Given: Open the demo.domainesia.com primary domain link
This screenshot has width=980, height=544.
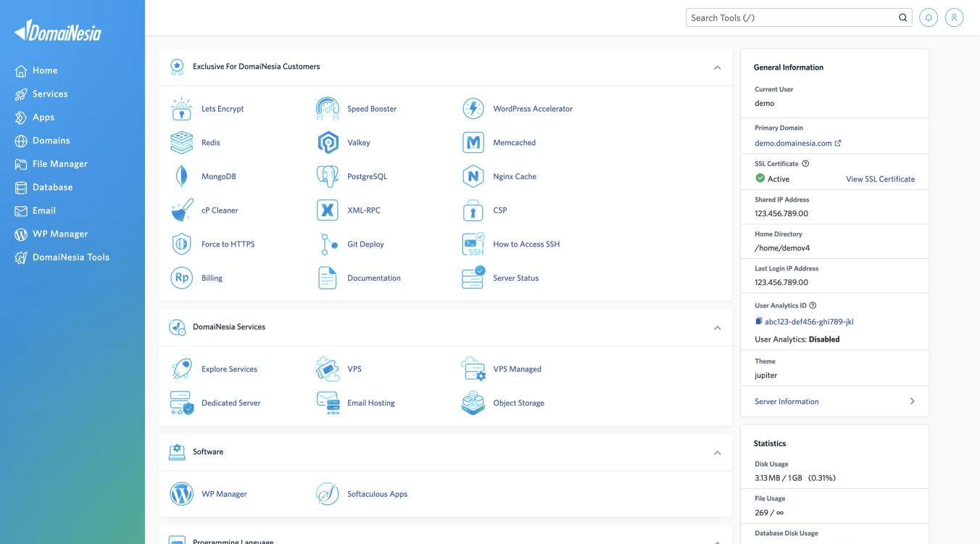Looking at the screenshot, I should pos(798,144).
